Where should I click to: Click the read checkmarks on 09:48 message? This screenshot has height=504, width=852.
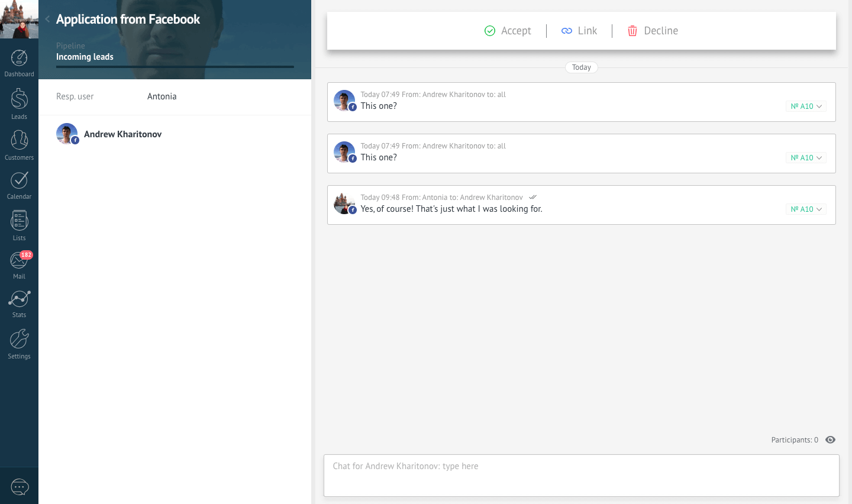(533, 197)
